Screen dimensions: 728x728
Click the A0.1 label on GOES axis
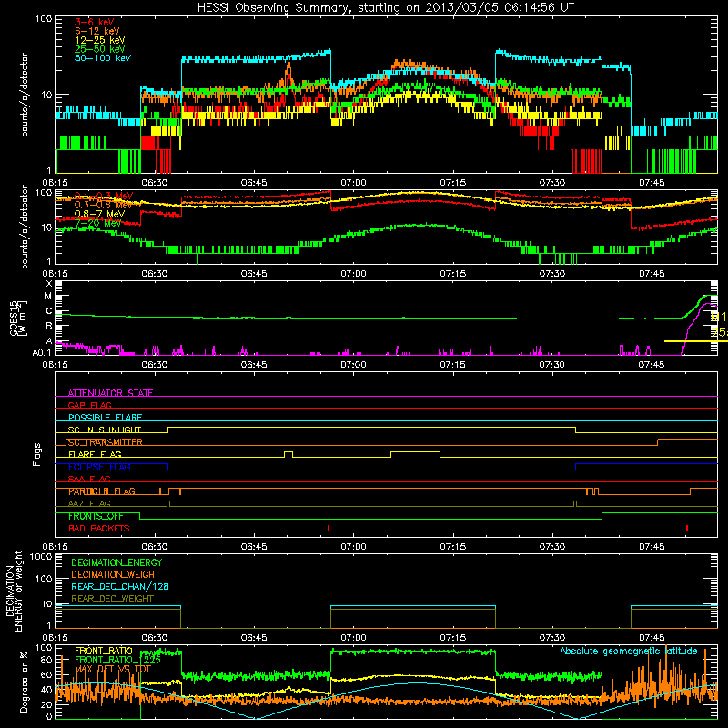pos(43,353)
